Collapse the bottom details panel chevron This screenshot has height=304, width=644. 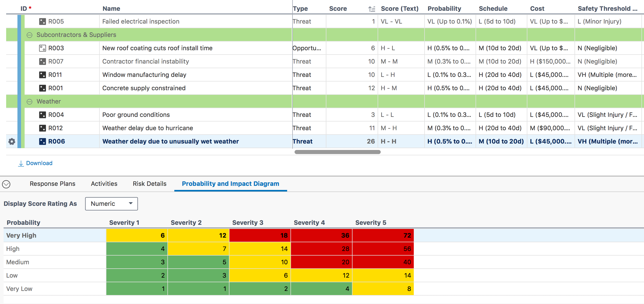point(6,184)
